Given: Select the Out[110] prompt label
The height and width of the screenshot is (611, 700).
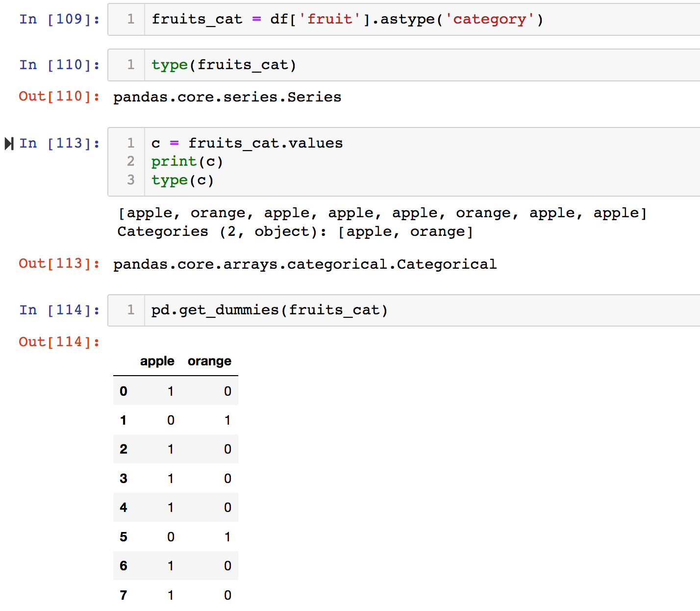Looking at the screenshot, I should click(59, 96).
